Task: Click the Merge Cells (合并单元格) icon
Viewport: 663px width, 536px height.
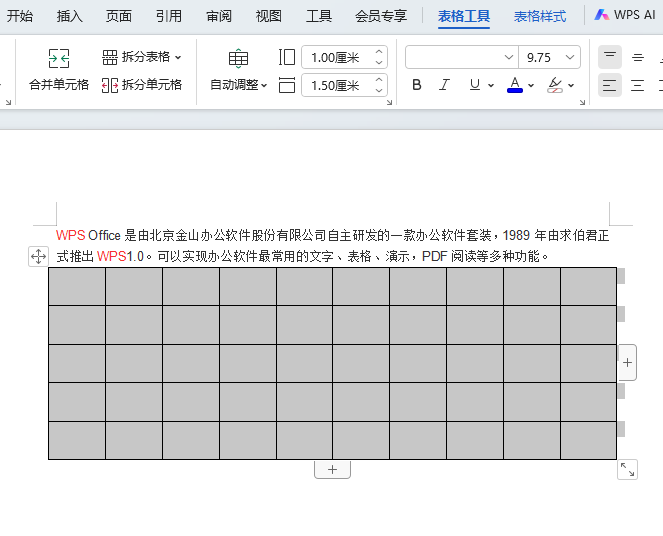Action: (59, 58)
